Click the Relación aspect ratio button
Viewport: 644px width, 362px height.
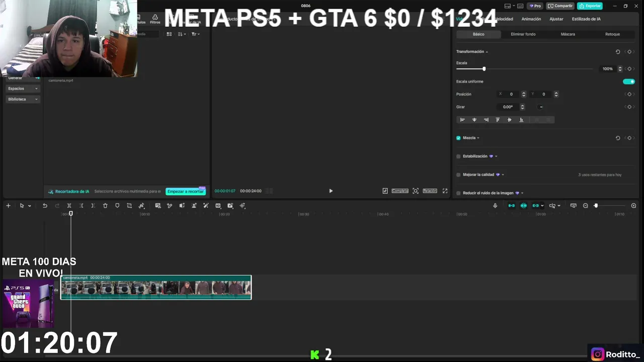pos(430,191)
